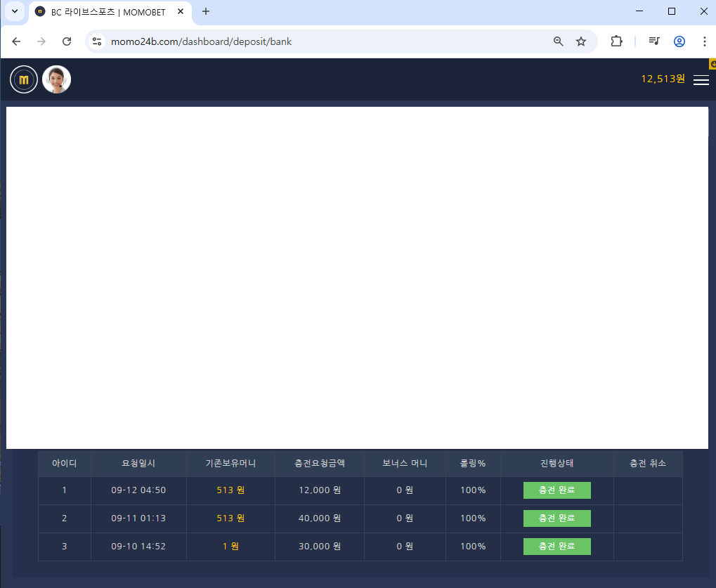Click the 12,513원 balance display
This screenshot has width=716, height=588.
[663, 79]
